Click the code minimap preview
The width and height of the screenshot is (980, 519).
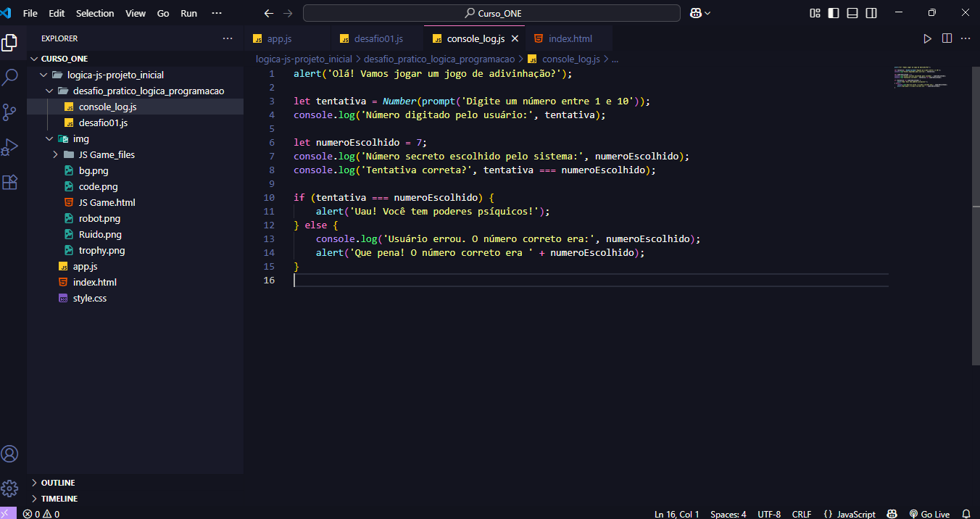pyautogui.click(x=921, y=78)
